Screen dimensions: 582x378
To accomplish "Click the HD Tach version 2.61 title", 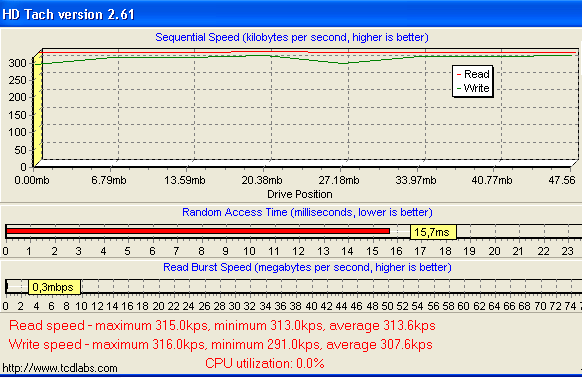I will 68,14.
